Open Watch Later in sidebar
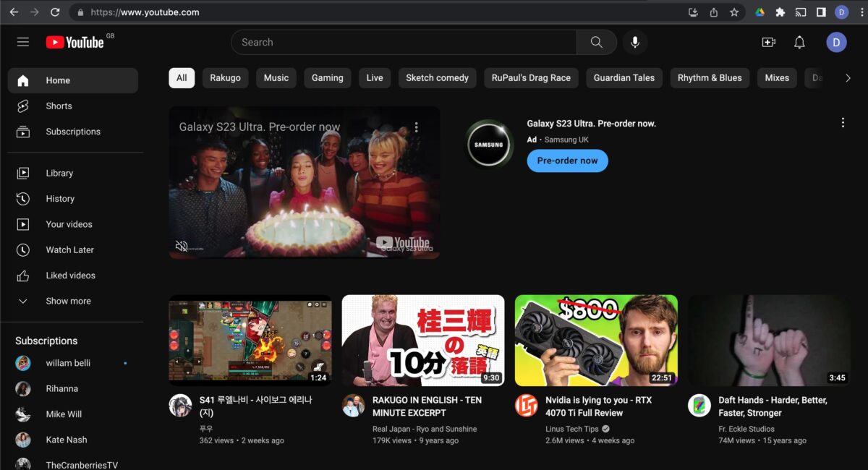Screen dimensions: 868x470 [x=72, y=250]
